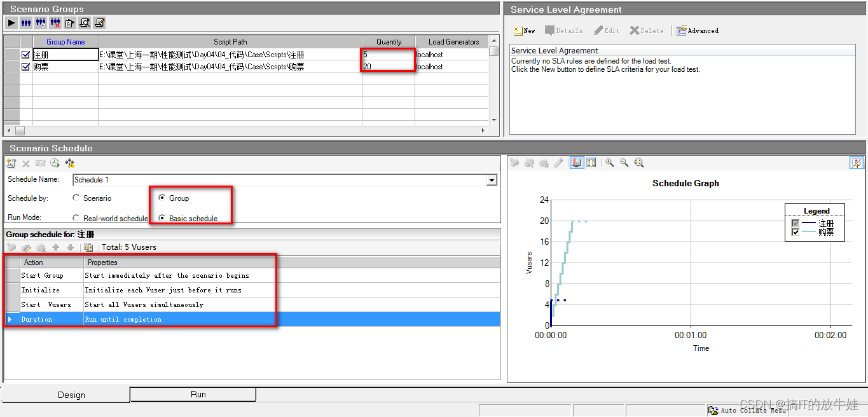
Task: Click the Edit Action pencil icon in group schedule
Action: point(26,247)
